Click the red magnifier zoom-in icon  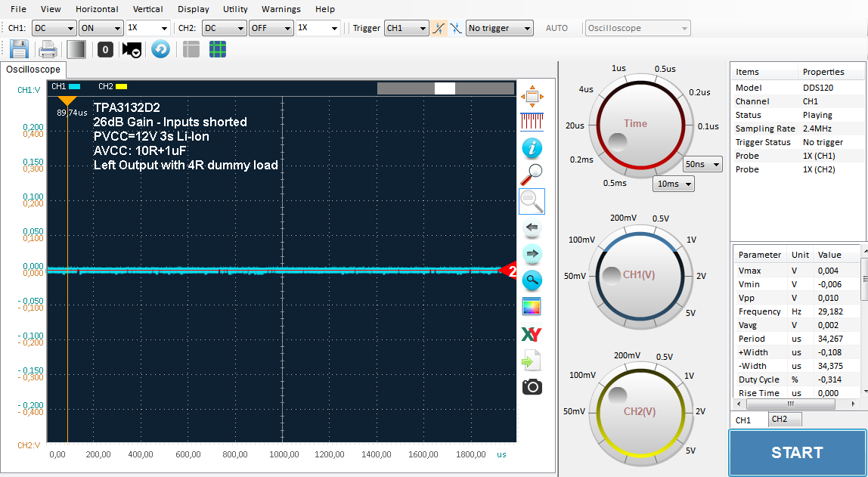[532, 175]
